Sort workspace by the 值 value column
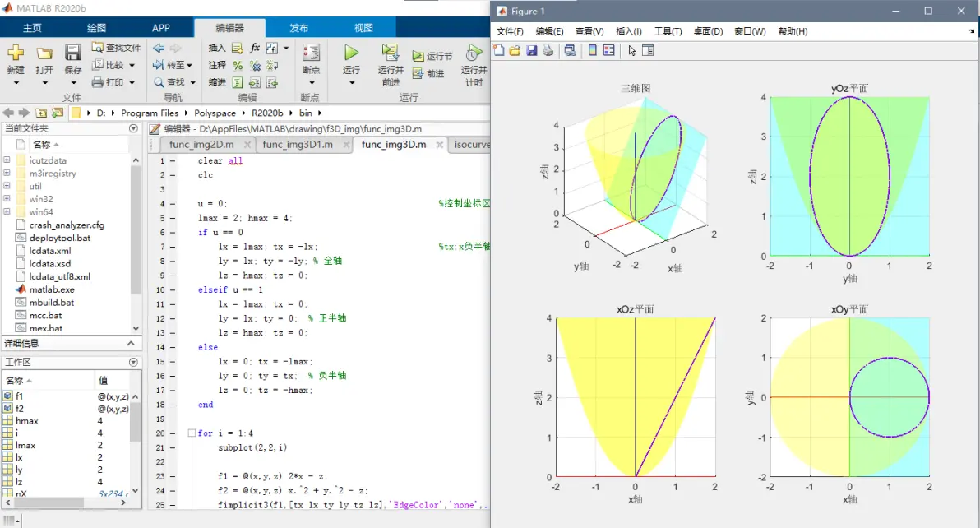The height and width of the screenshot is (528, 980). coord(104,380)
